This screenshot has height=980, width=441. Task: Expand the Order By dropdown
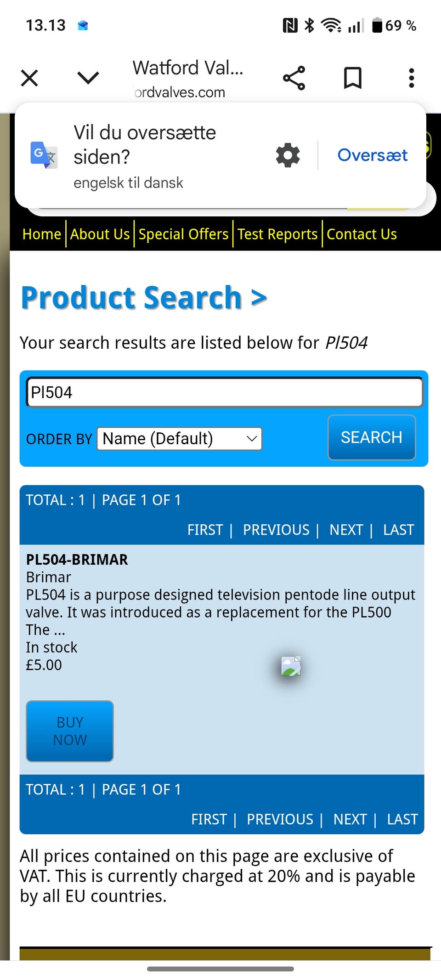(180, 439)
